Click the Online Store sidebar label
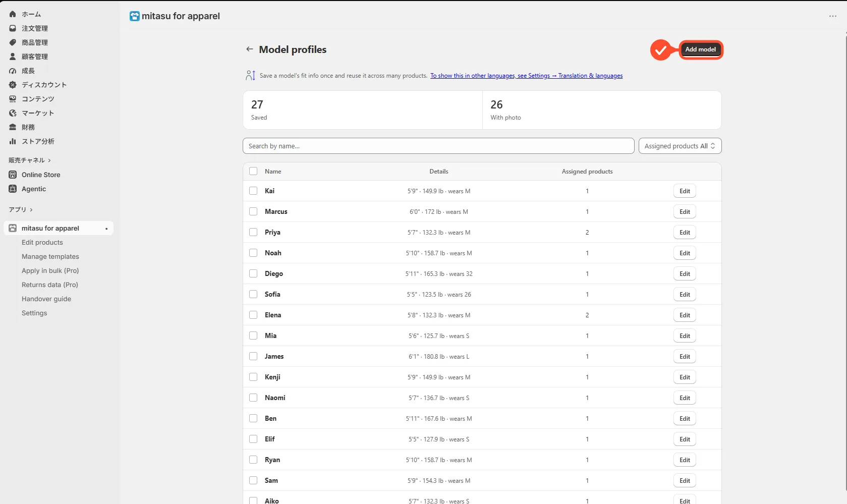The height and width of the screenshot is (504, 847). (x=41, y=175)
